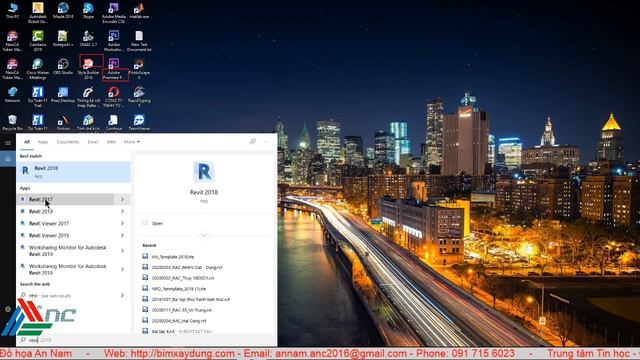640x360 pixels.
Task: Select Revit 2019 in Apps results
Action: tap(66, 211)
